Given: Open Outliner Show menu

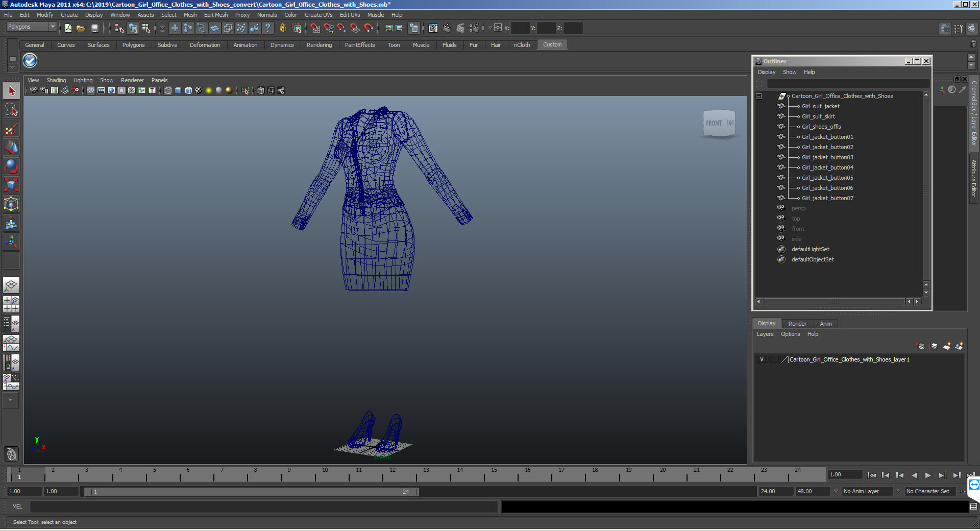Looking at the screenshot, I should 789,72.
